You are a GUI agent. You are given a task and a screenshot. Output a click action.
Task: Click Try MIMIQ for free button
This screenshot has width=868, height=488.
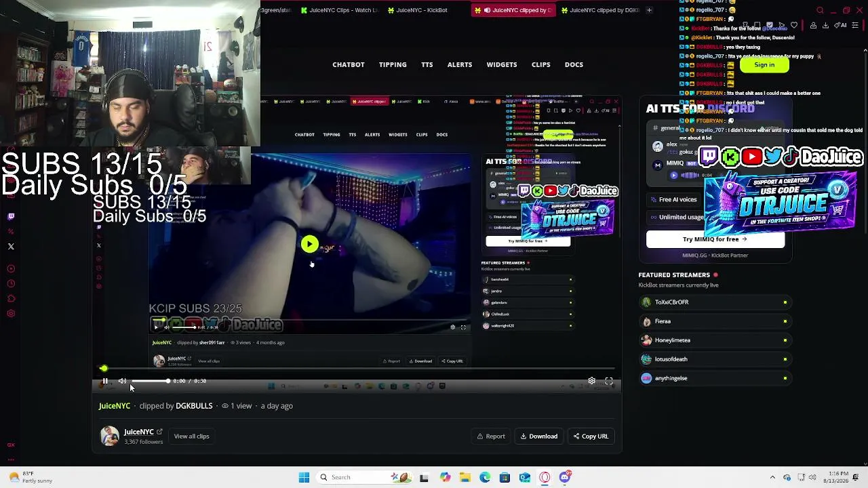pyautogui.click(x=715, y=239)
